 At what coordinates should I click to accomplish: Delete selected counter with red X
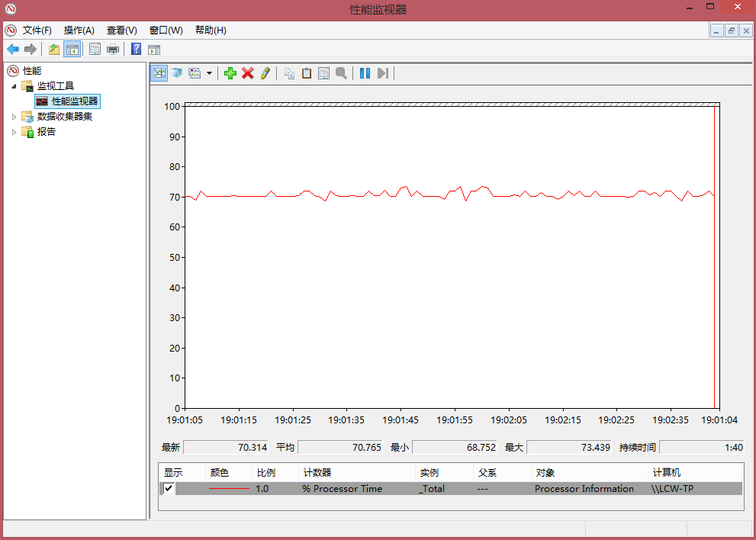tap(247, 73)
